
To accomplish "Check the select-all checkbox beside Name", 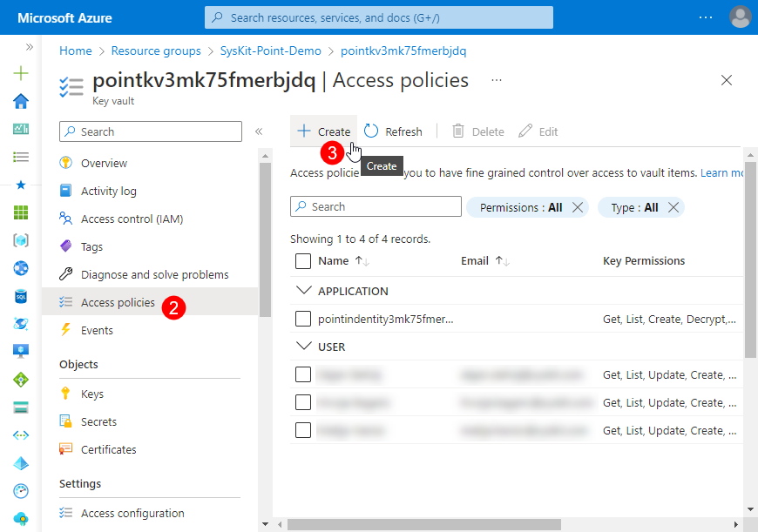I will 302,260.
